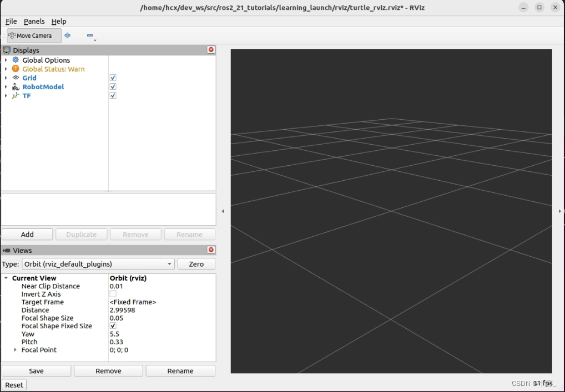This screenshot has height=392, width=565.
Task: Enable Invert Z Axis checkbox
Action: tap(113, 294)
